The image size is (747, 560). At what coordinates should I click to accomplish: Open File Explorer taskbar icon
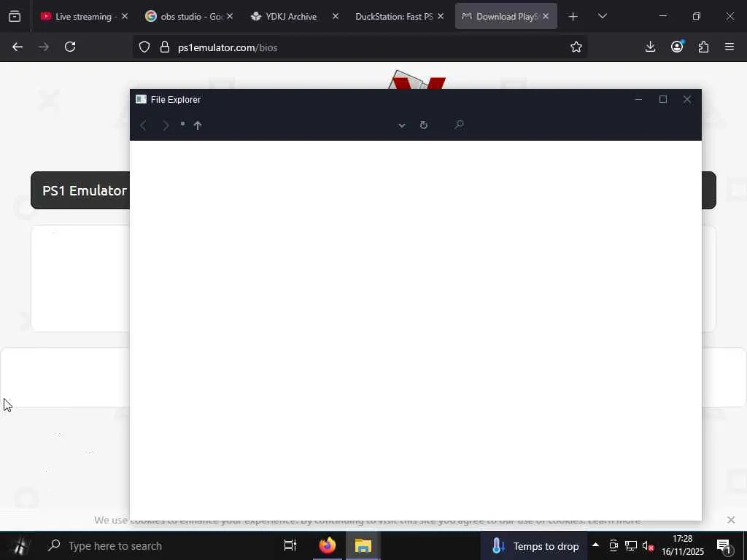click(x=363, y=545)
